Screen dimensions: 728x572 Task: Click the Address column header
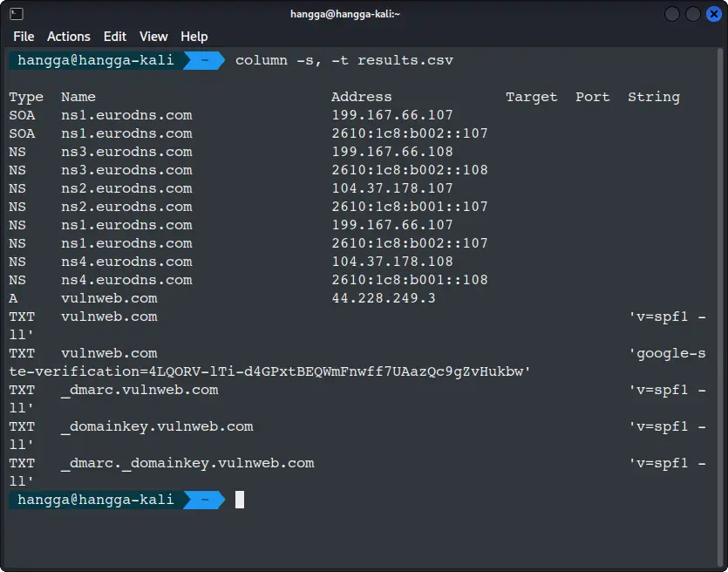pos(361,97)
